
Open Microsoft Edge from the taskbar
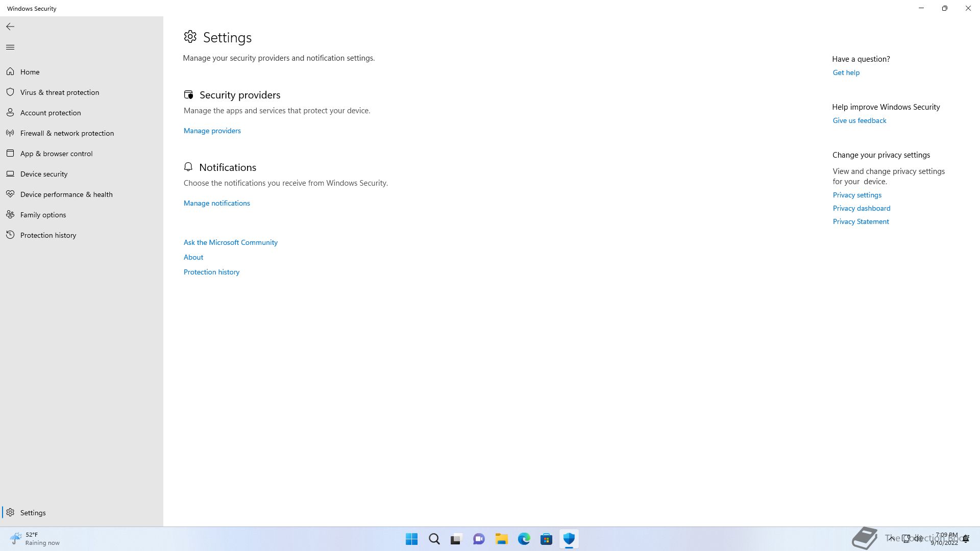524,539
